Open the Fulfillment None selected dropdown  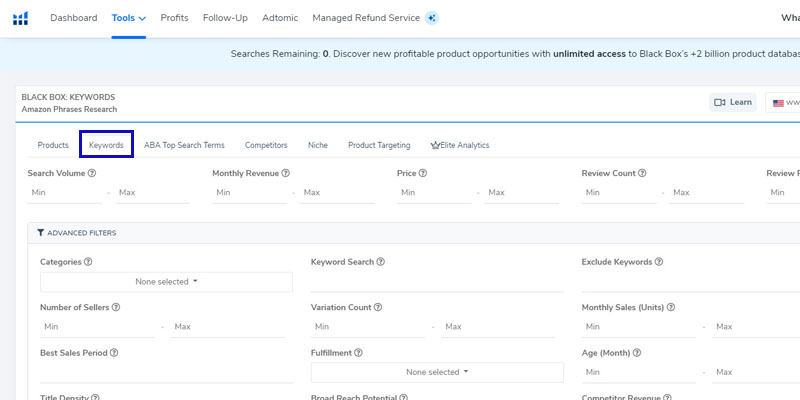click(437, 372)
